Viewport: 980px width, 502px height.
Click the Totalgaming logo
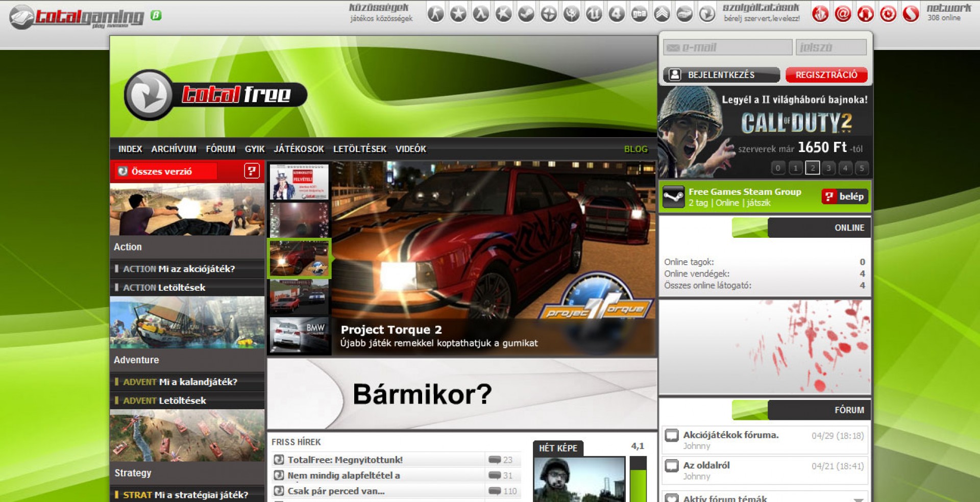[77, 17]
